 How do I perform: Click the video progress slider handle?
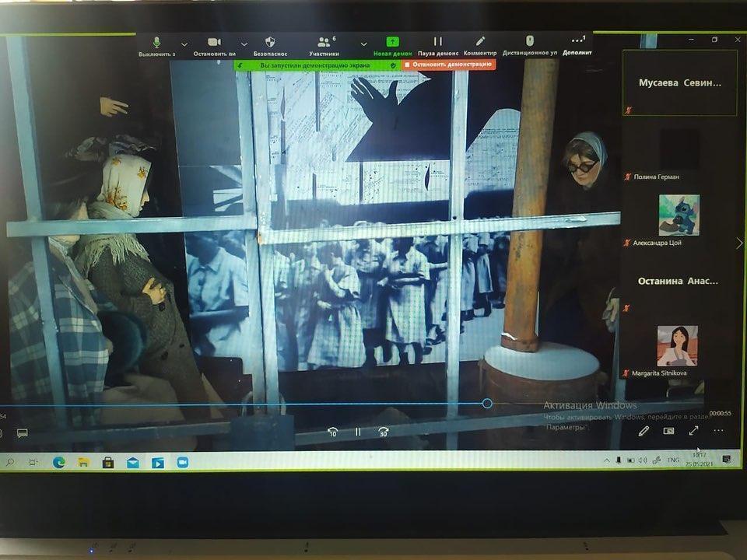point(487,403)
